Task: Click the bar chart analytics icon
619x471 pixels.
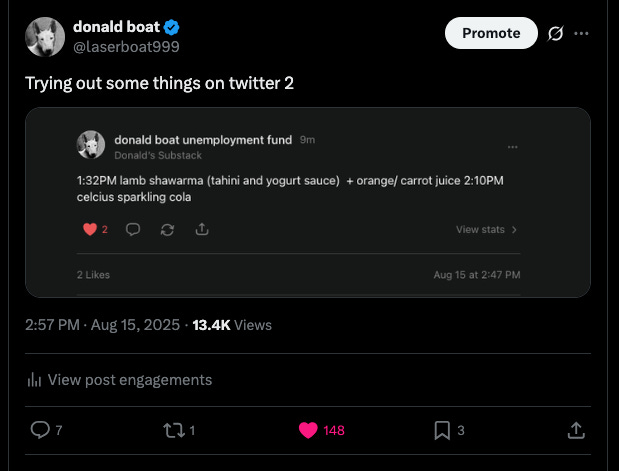Action: coord(34,380)
